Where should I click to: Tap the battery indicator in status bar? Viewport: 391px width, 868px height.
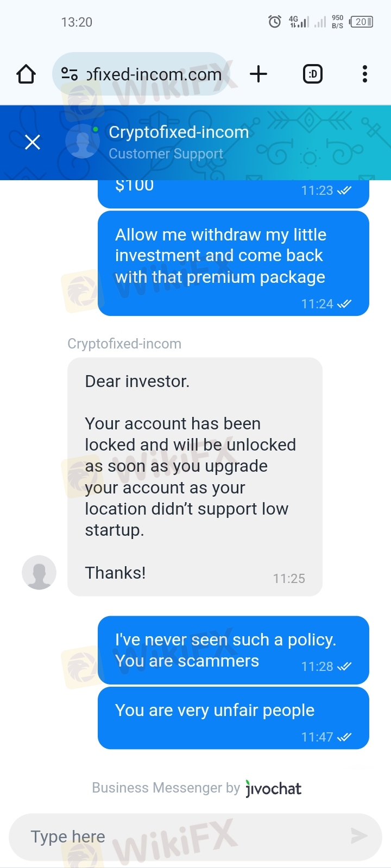pyautogui.click(x=361, y=22)
